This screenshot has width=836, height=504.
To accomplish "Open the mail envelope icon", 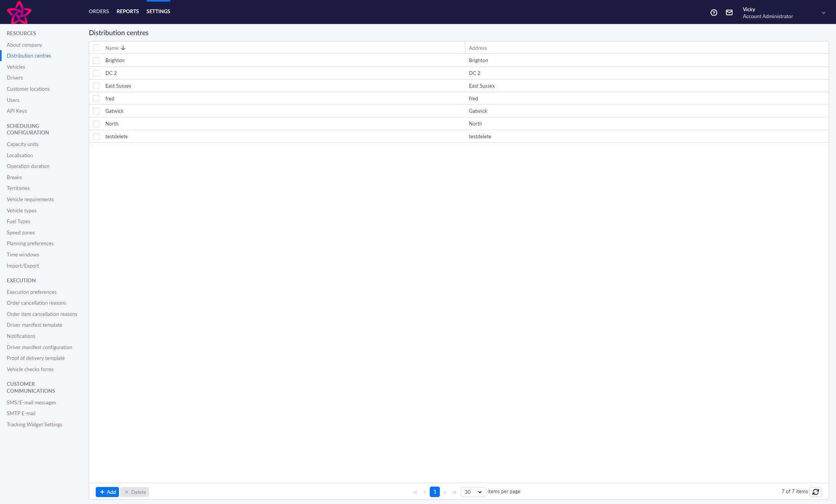I will [729, 13].
